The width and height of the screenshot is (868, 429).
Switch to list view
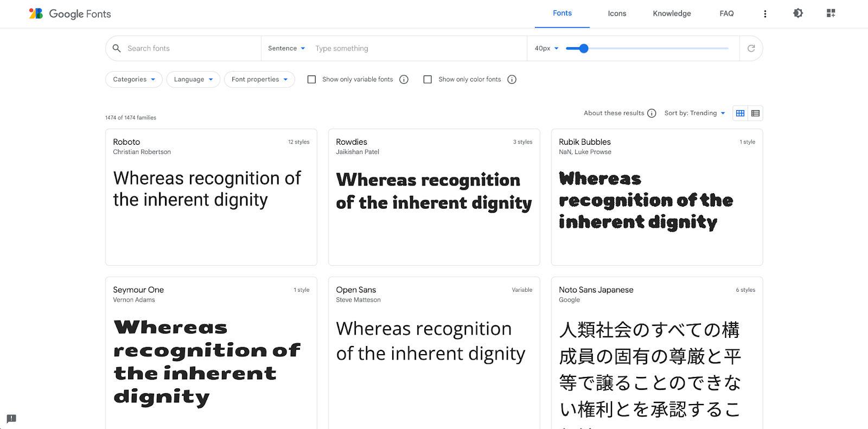[755, 113]
